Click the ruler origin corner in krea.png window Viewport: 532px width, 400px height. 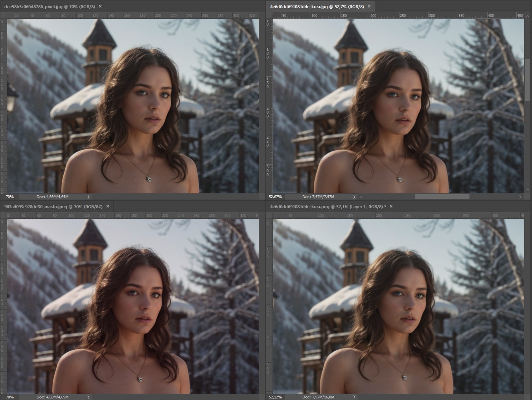point(269,216)
